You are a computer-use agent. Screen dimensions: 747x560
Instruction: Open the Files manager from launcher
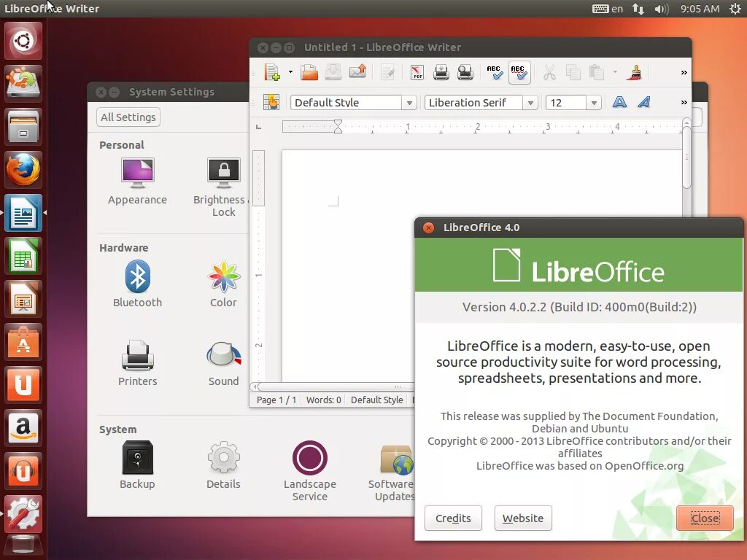tap(23, 127)
